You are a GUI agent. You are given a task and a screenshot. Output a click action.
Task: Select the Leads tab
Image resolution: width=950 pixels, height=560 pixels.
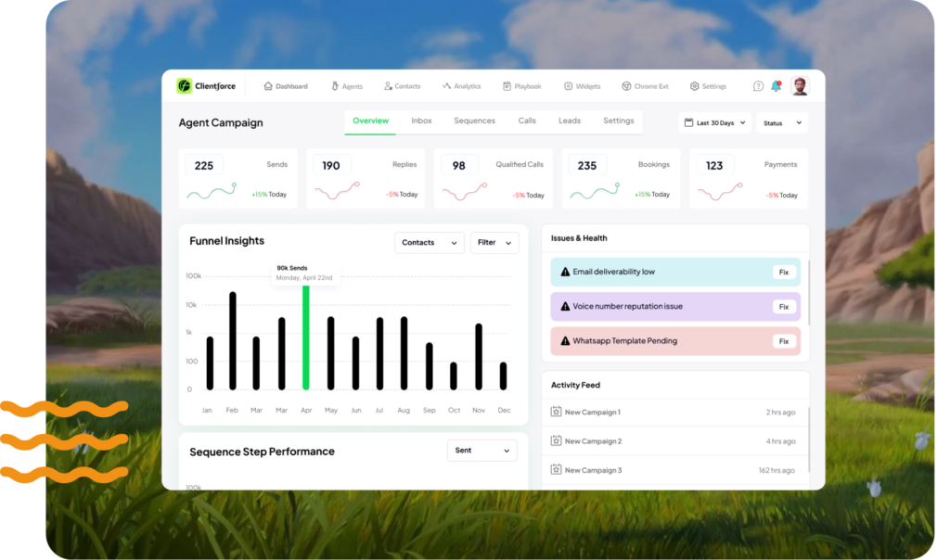(x=569, y=121)
